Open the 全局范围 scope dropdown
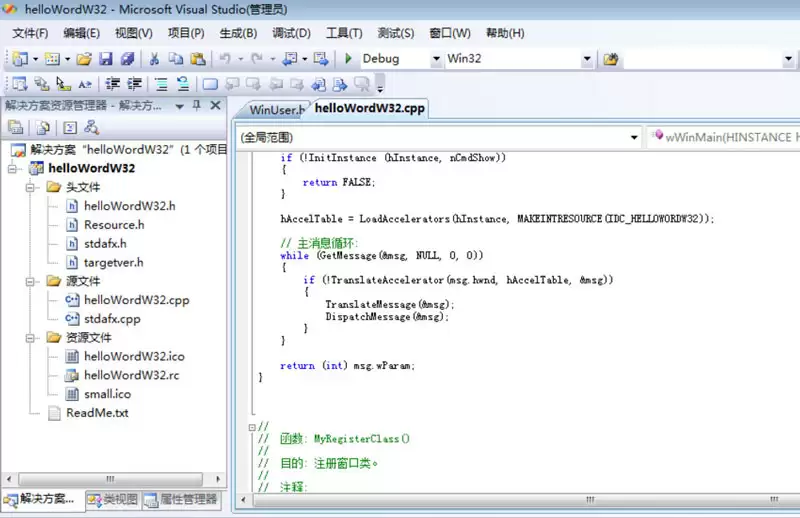The height and width of the screenshot is (518, 800). tap(634, 137)
